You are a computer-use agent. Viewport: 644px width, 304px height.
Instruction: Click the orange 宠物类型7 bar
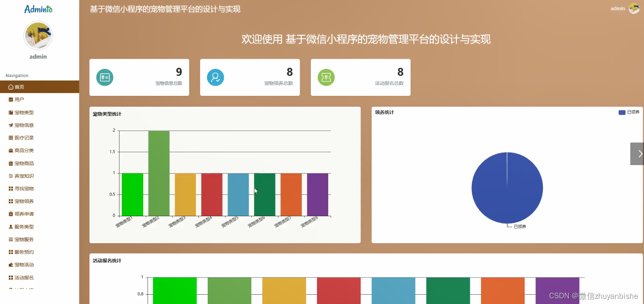click(291, 194)
